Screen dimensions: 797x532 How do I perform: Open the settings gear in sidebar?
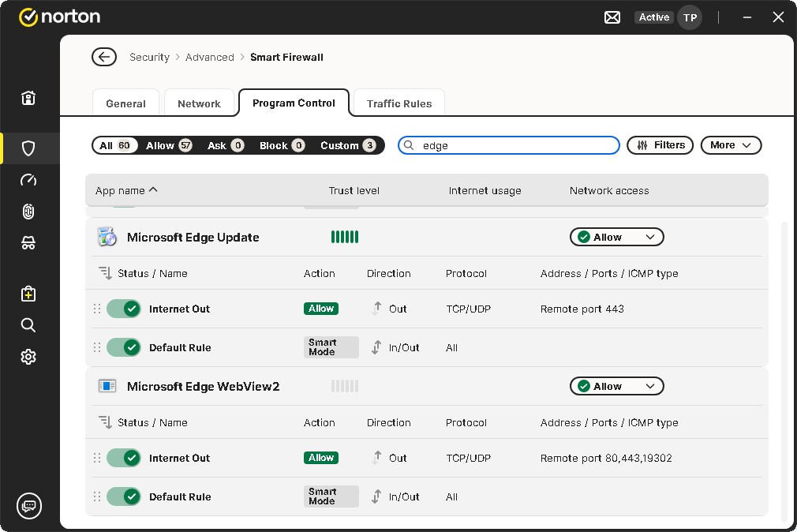tap(28, 357)
